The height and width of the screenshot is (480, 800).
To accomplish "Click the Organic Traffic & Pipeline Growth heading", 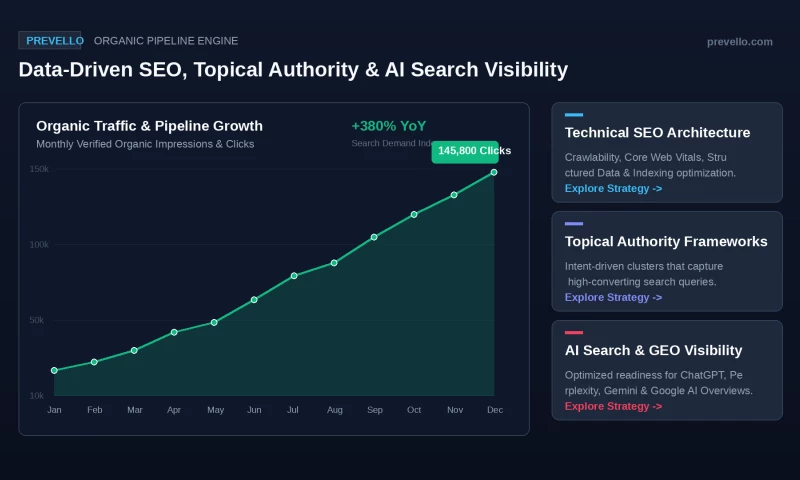I will tap(149, 126).
